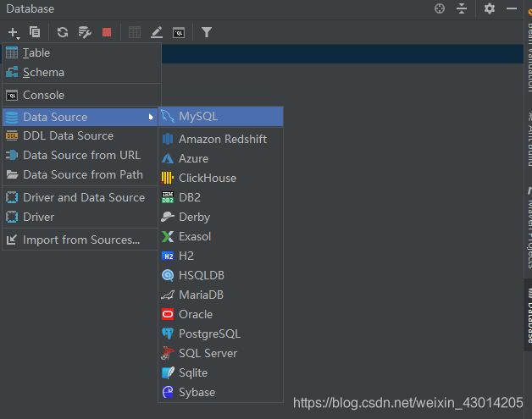This screenshot has width=532, height=419.
Task: Select Derby data source
Action: 220,217
